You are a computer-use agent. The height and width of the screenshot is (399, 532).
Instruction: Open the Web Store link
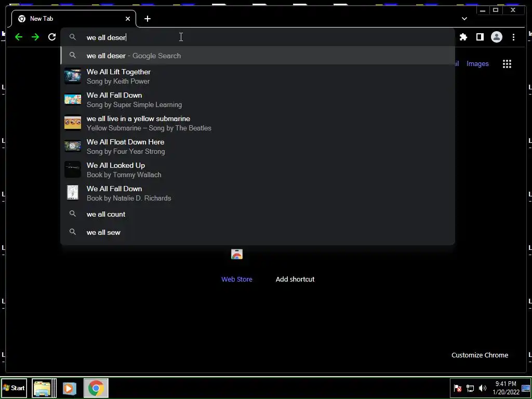tap(237, 279)
